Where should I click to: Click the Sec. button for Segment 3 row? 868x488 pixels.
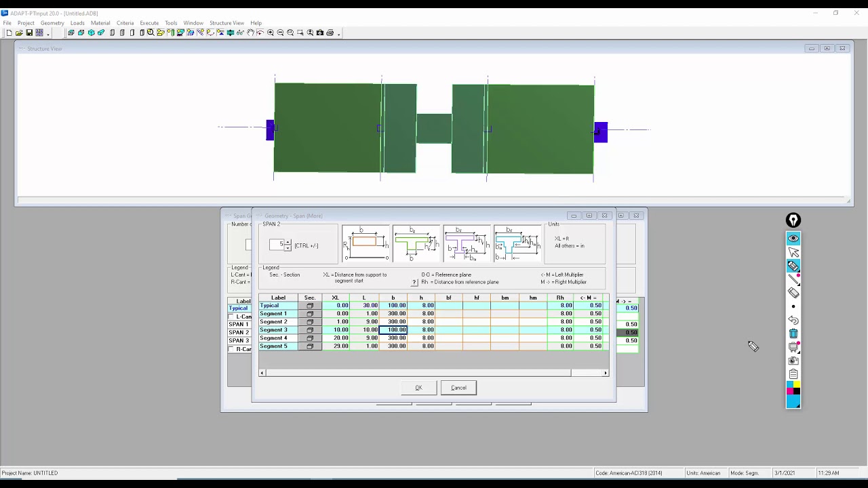coord(310,330)
